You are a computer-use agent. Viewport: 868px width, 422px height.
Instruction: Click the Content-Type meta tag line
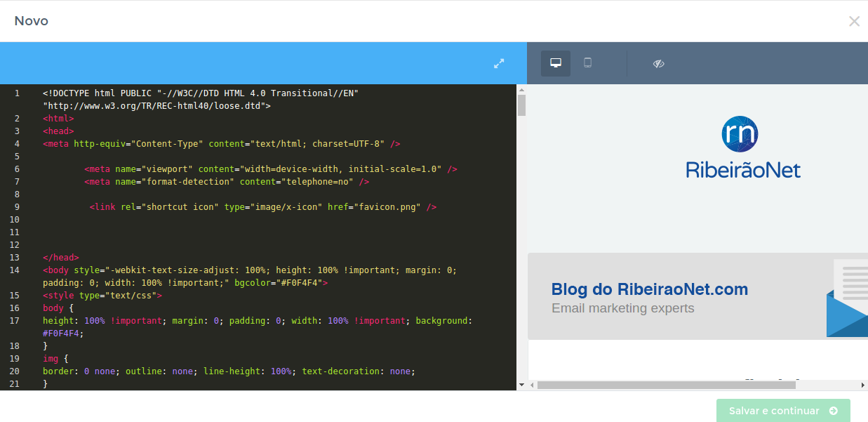(222, 143)
